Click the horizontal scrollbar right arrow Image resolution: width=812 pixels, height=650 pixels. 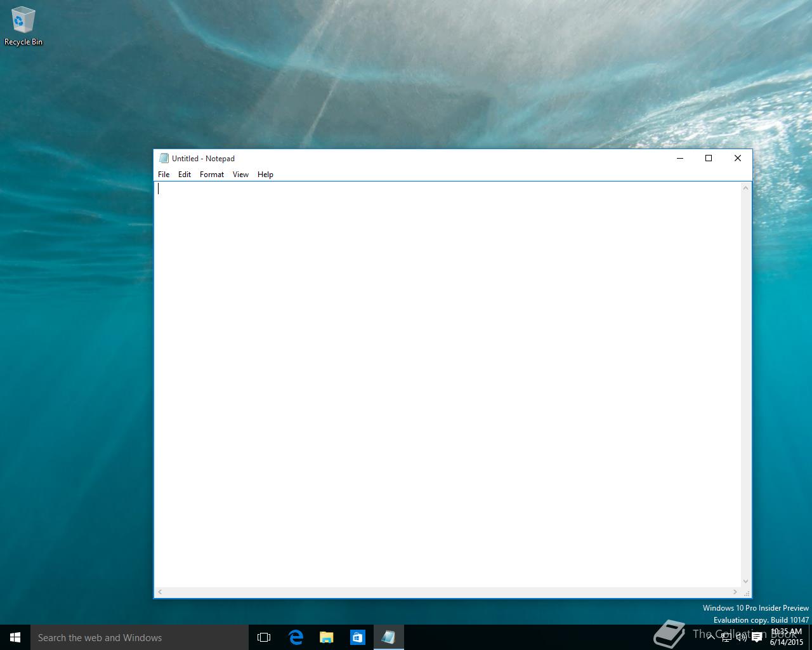[x=735, y=592]
